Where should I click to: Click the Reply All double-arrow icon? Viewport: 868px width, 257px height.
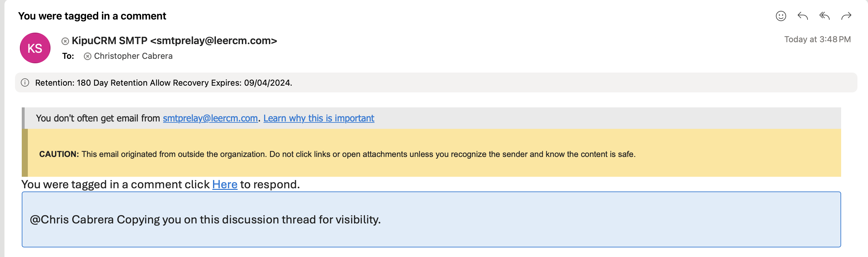tap(824, 16)
